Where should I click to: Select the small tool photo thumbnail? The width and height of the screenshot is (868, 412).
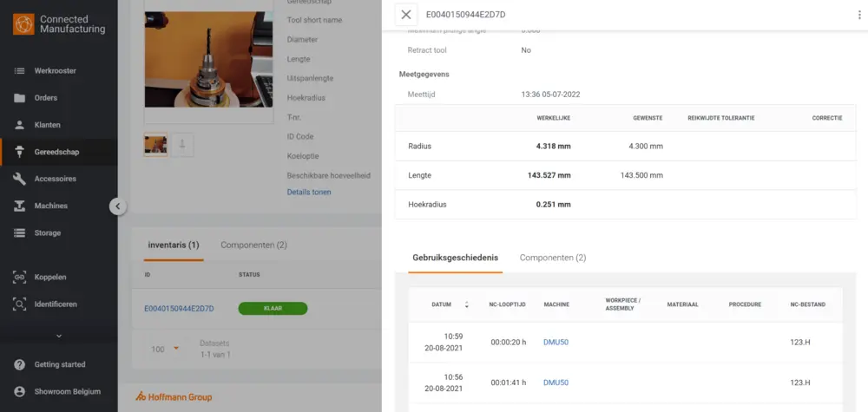coord(155,145)
